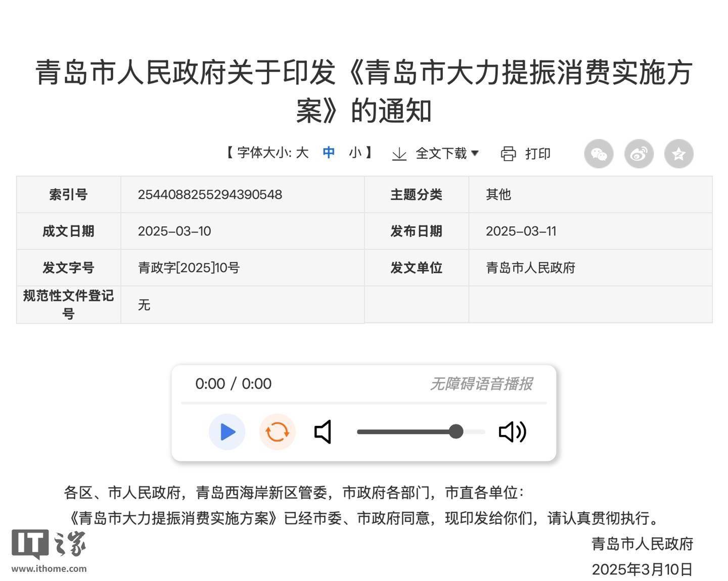
Task: Play the accessible voice broadcast
Action: [227, 432]
